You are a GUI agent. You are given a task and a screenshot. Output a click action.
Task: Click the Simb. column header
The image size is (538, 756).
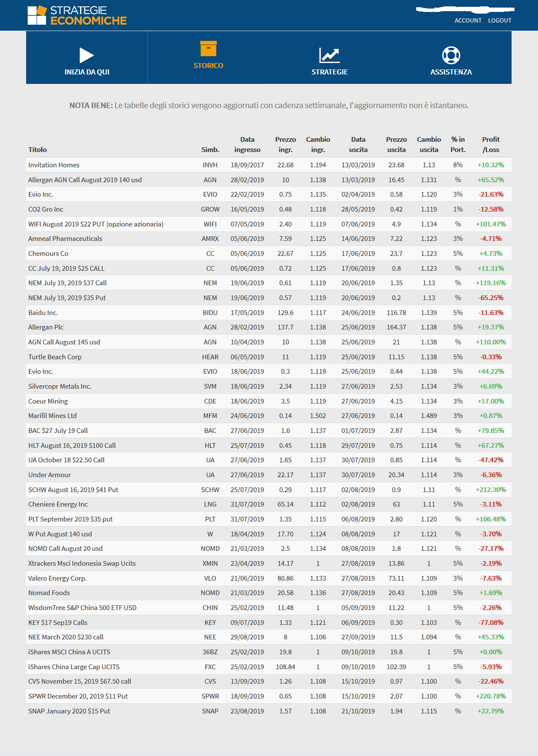coord(210,149)
